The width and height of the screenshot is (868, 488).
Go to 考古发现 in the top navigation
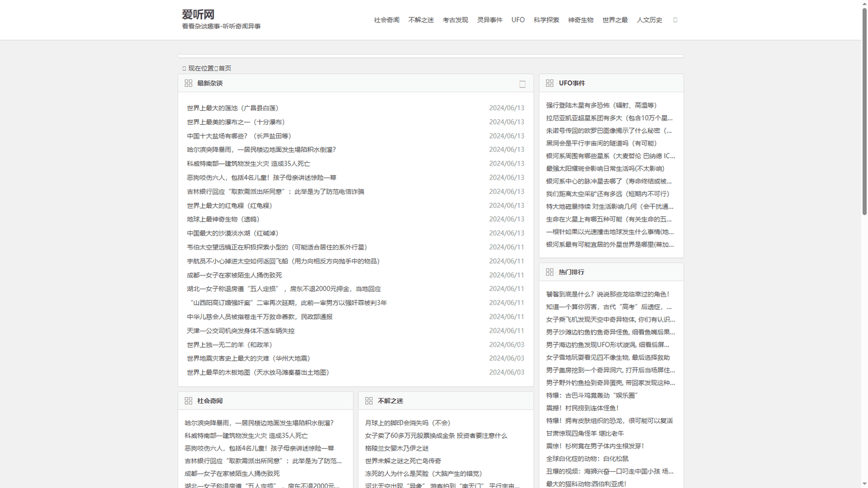point(455,20)
